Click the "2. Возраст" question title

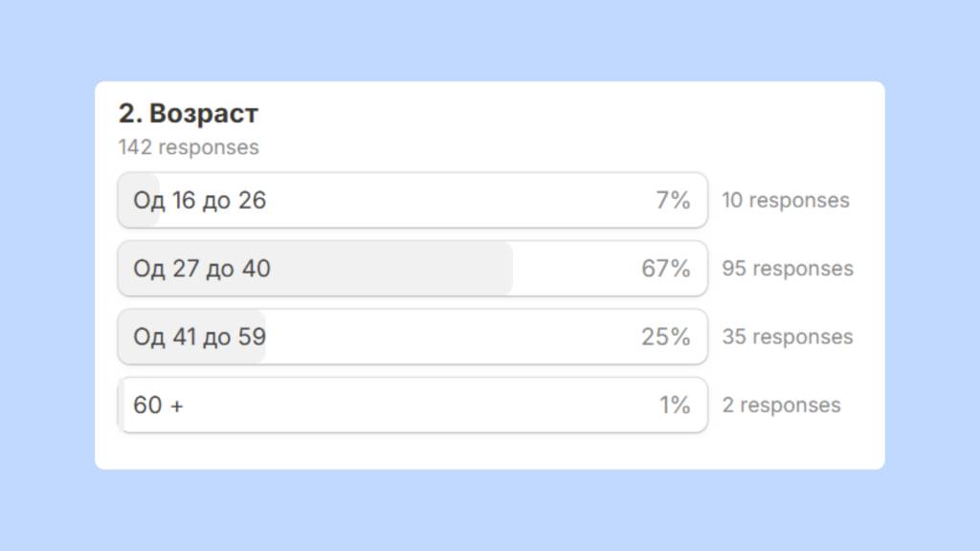click(189, 114)
